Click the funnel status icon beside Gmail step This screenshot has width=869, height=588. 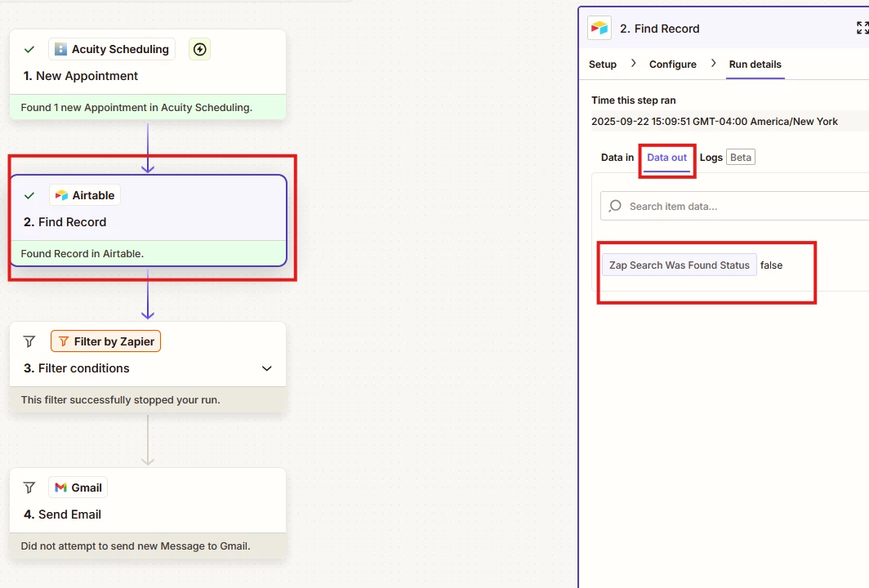29,488
